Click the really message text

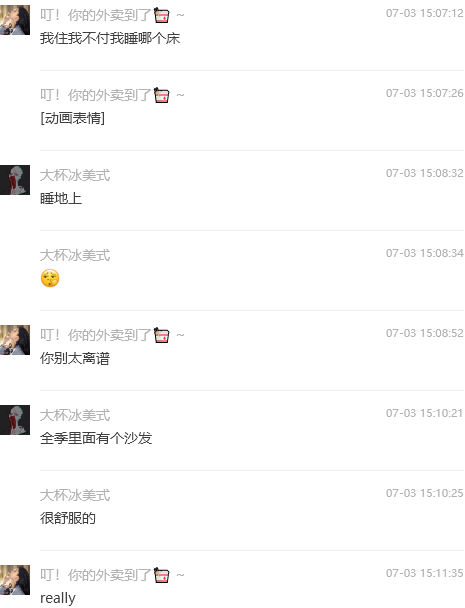58,598
